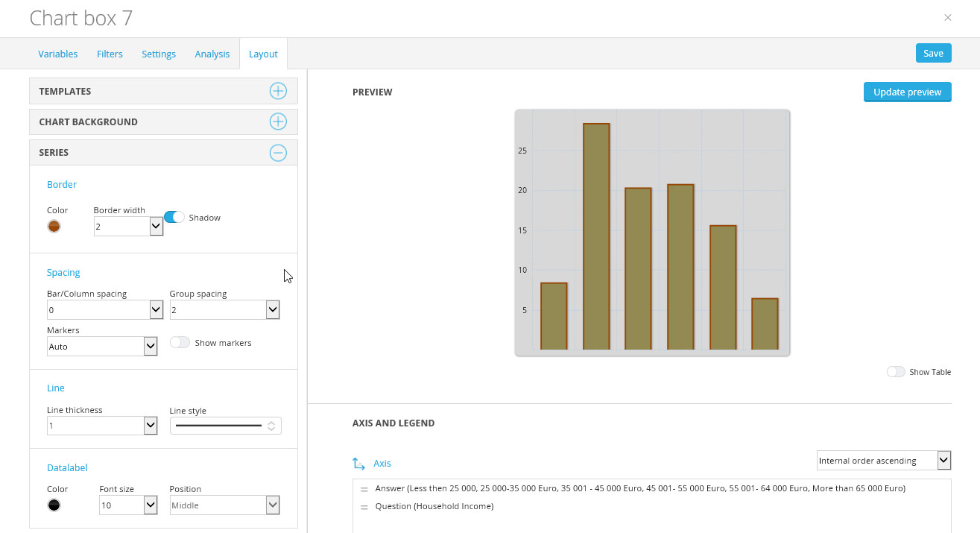Click the Question row drag handle icon
Image resolution: width=980 pixels, height=533 pixels.
364,507
